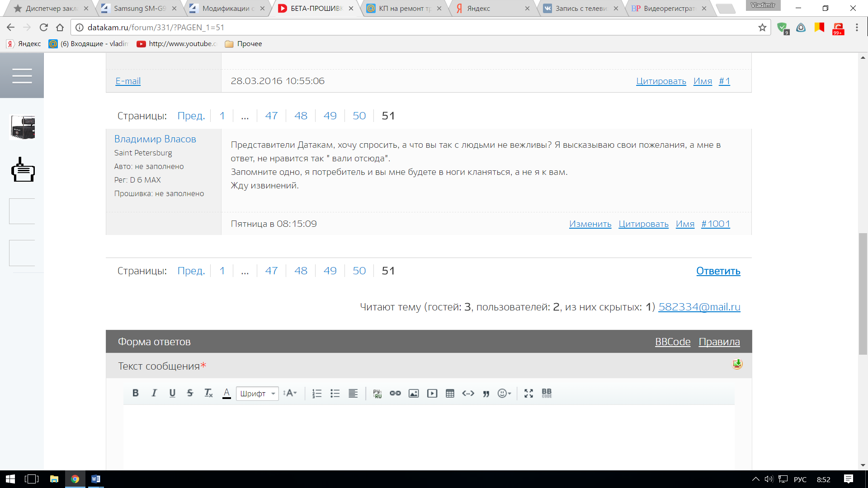Screen dimensions: 868x488
Task: Open the smiley emoticon dropdown
Action: click(x=504, y=393)
